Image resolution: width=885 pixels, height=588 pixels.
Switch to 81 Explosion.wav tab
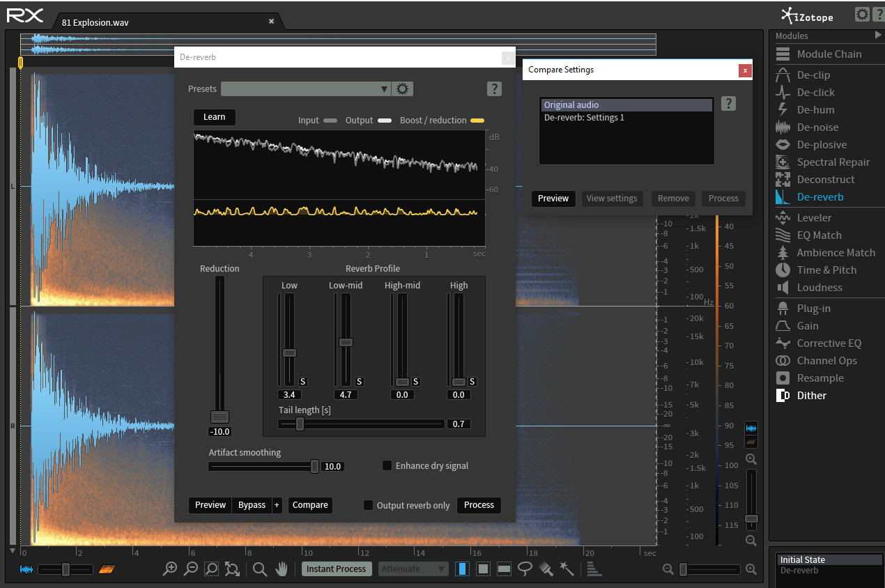tap(95, 22)
